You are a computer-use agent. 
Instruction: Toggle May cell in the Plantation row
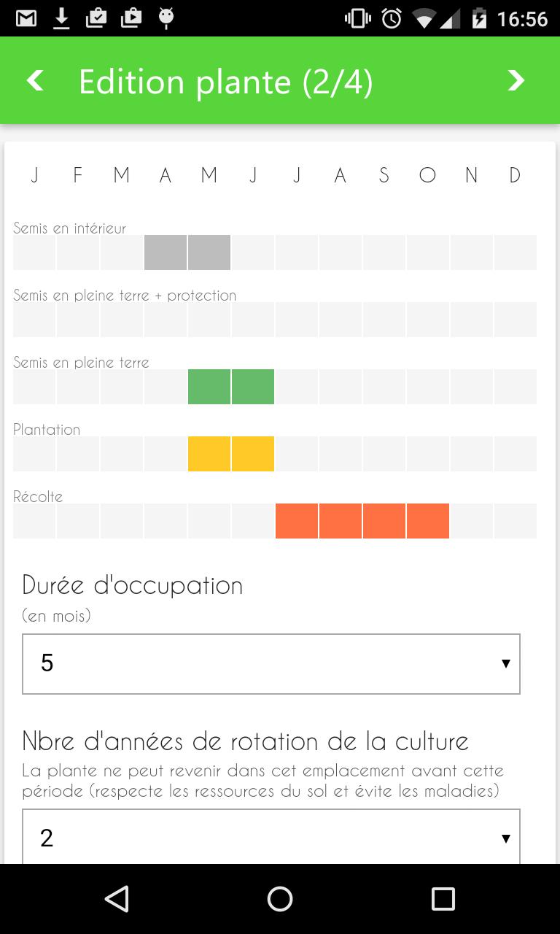coord(209,454)
